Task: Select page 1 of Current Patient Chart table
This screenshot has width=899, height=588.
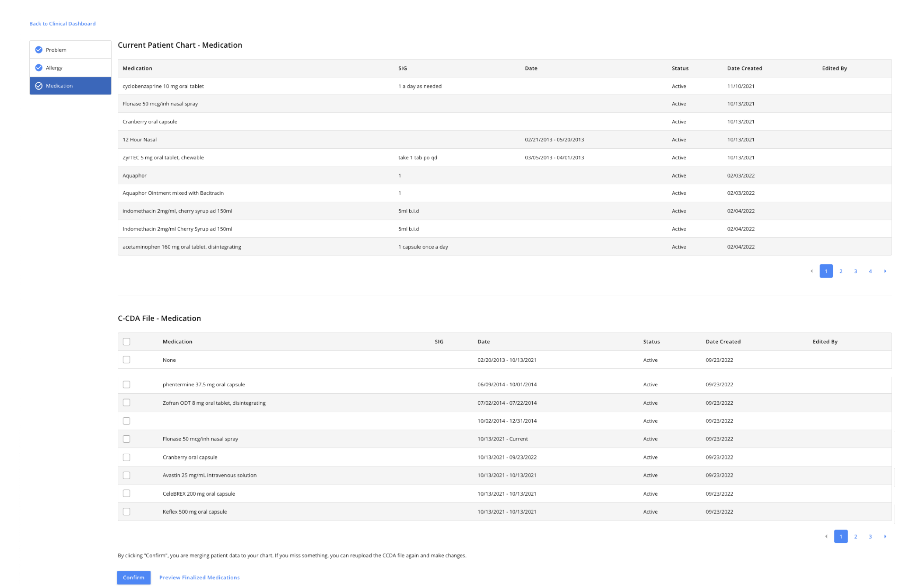Action: point(826,271)
